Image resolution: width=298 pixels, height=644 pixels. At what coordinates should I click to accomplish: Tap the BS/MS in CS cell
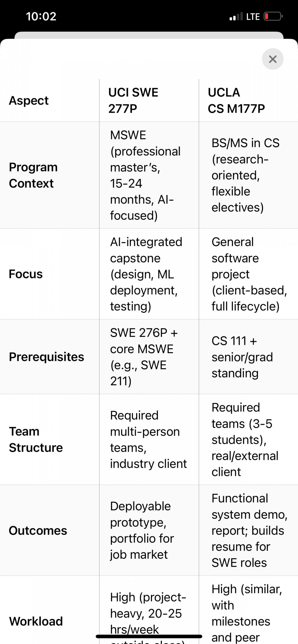(x=245, y=175)
